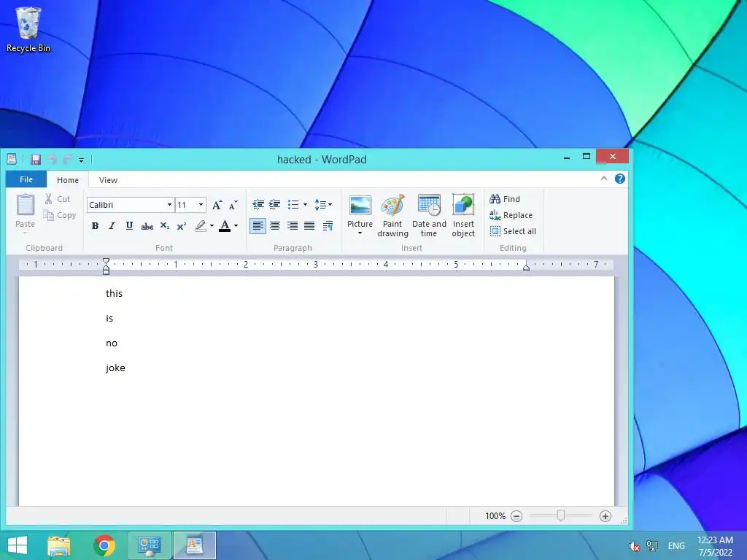
Task: Open File Explorer from the taskbar
Action: click(x=59, y=545)
